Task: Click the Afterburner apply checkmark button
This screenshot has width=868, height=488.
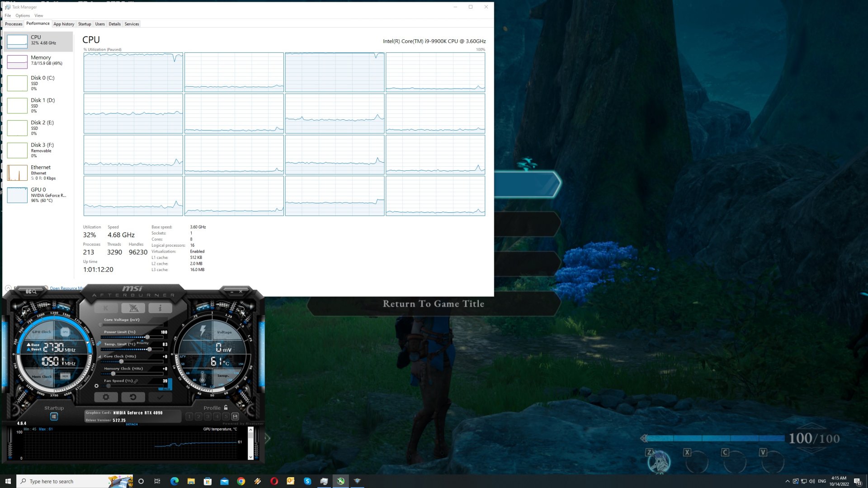Action: click(160, 397)
